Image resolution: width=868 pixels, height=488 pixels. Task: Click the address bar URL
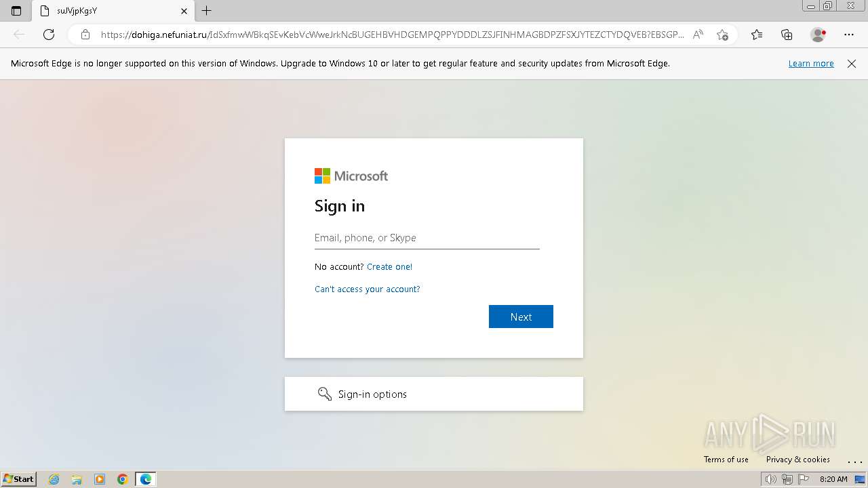click(x=392, y=35)
